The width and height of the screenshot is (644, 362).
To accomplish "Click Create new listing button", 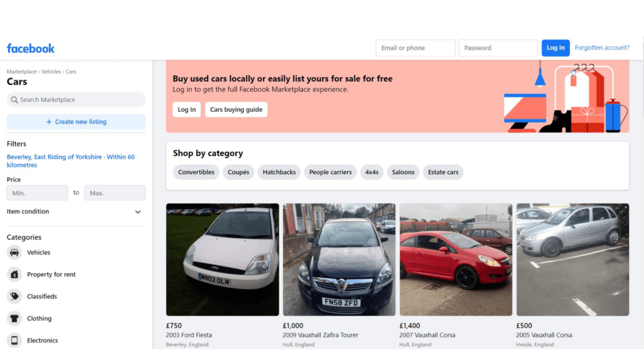I will (x=76, y=122).
